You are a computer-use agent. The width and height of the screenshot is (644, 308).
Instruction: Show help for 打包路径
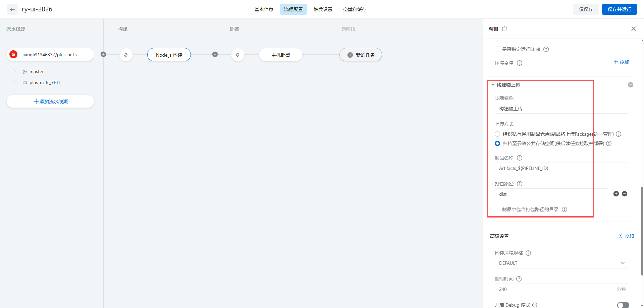(520, 184)
